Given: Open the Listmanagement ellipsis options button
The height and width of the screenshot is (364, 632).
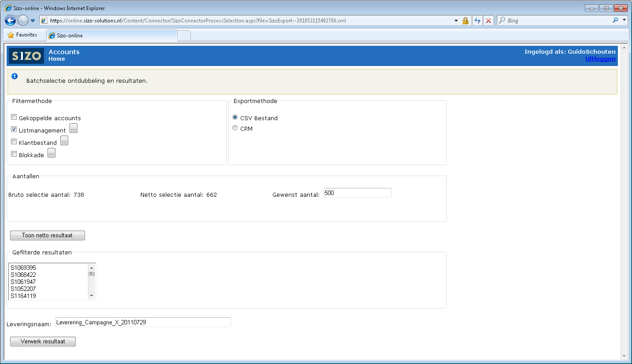Looking at the screenshot, I should [x=73, y=128].
